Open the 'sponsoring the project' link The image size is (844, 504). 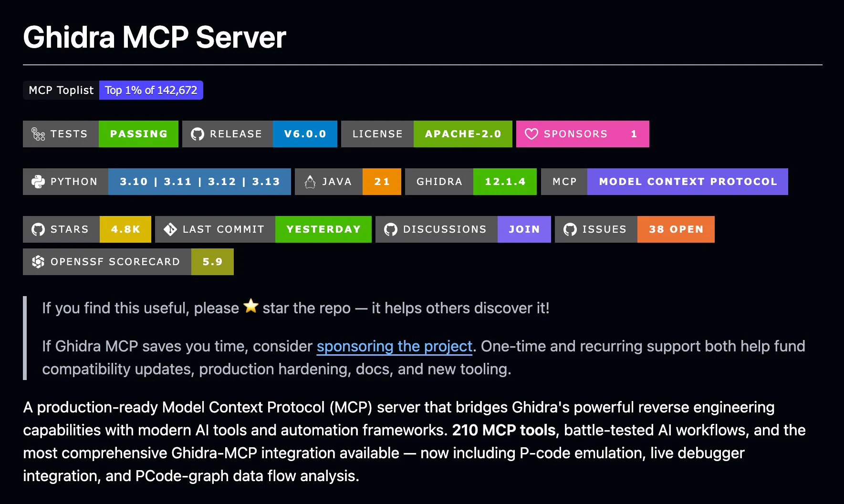click(x=395, y=346)
